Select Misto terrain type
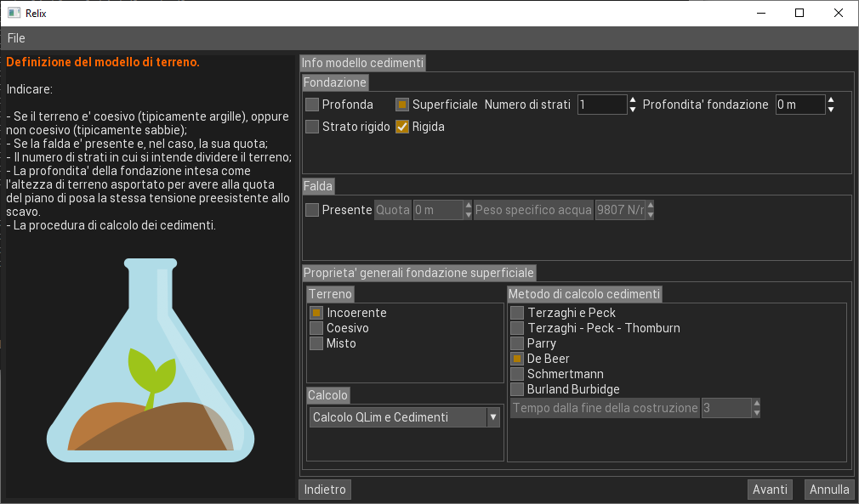Screen dimensions: 859x504 click(x=316, y=343)
